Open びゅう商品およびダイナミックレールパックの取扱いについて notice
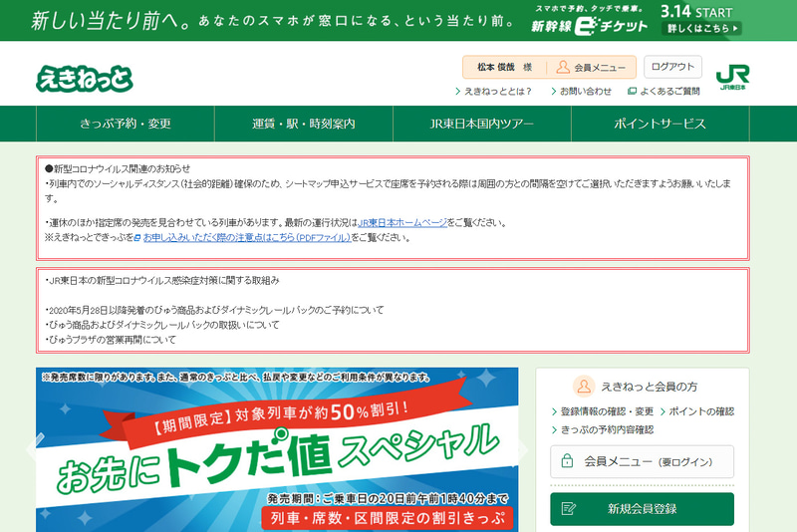The height and width of the screenshot is (532, 797). coord(162,325)
